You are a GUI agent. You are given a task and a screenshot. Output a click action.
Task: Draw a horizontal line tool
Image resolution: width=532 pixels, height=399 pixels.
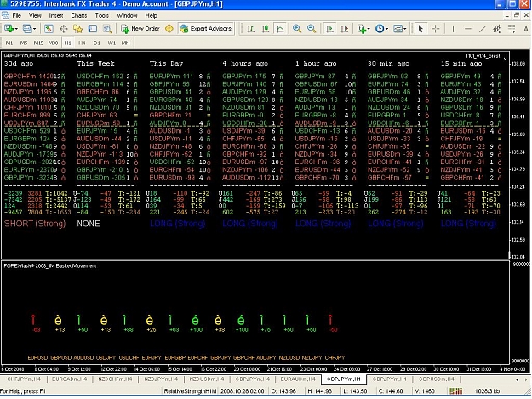tap(467, 29)
